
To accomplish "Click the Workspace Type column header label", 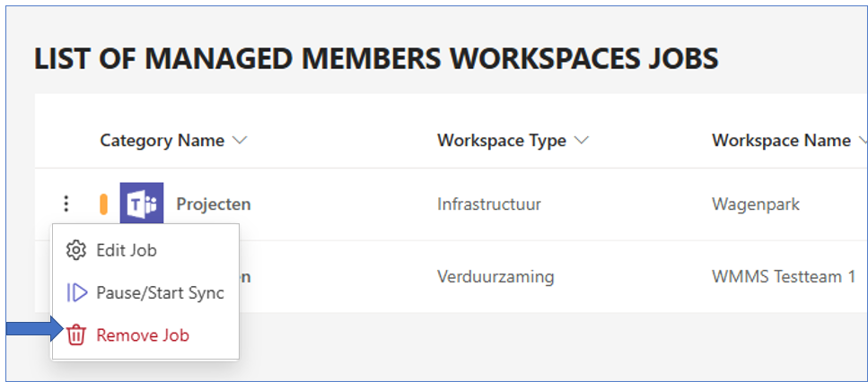I will (502, 141).
